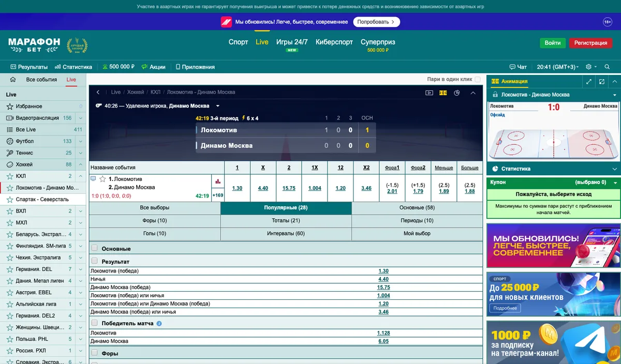Click the search magnifier icon in toolbar
The width and height of the screenshot is (621, 364).
pyautogui.click(x=607, y=67)
